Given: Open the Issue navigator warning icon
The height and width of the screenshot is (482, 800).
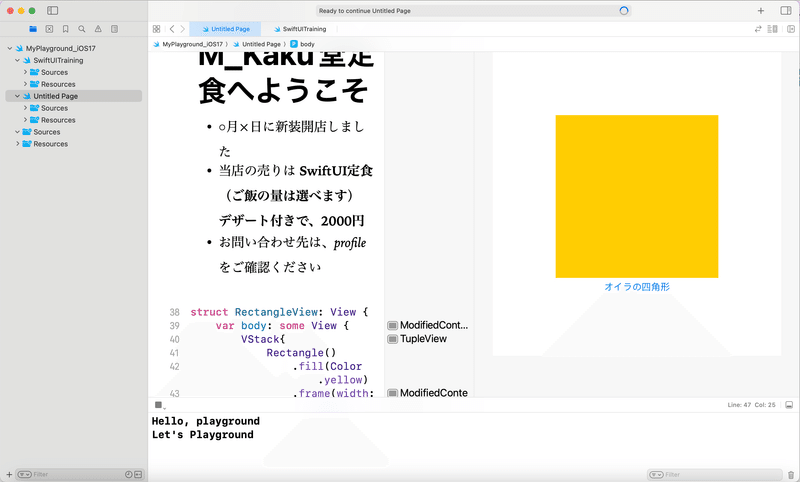Looking at the screenshot, I should (98, 29).
